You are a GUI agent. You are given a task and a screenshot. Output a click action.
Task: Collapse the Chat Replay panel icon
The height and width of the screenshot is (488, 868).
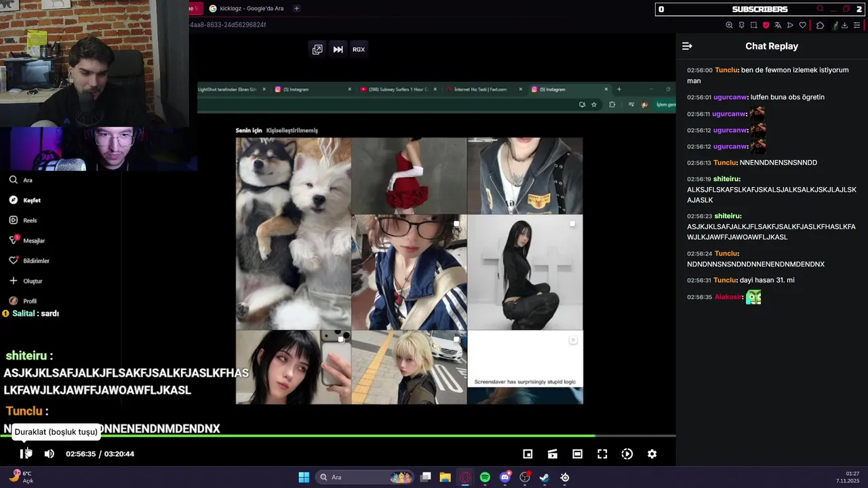point(687,46)
